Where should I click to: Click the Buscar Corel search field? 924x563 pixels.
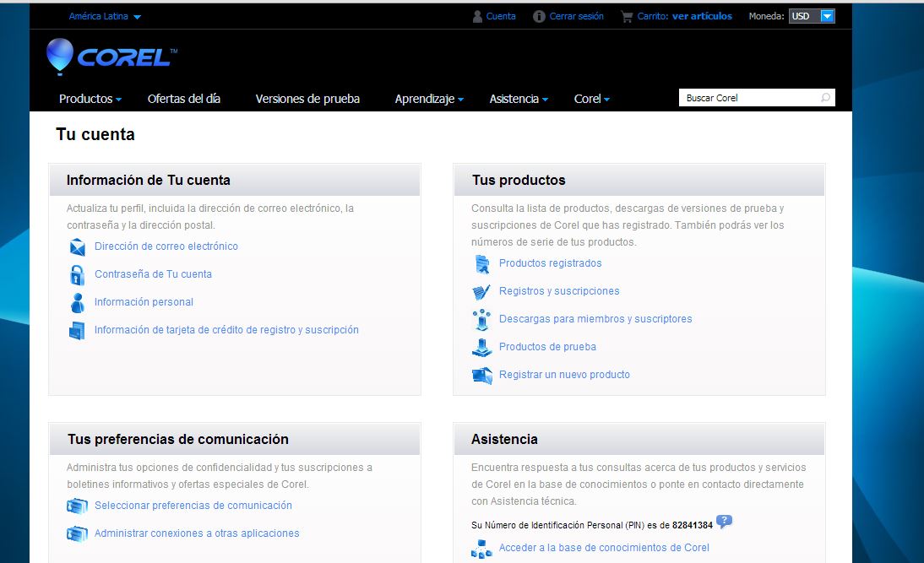pyautogui.click(x=757, y=98)
